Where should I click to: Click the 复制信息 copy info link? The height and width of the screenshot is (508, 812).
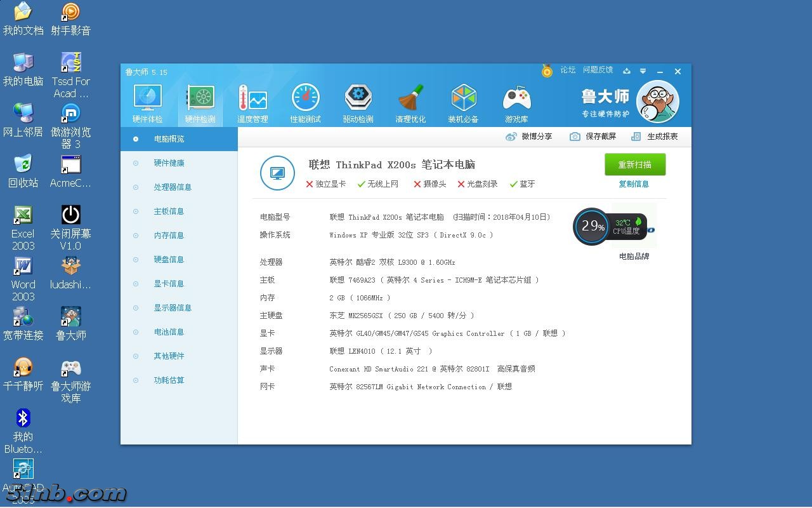634,184
